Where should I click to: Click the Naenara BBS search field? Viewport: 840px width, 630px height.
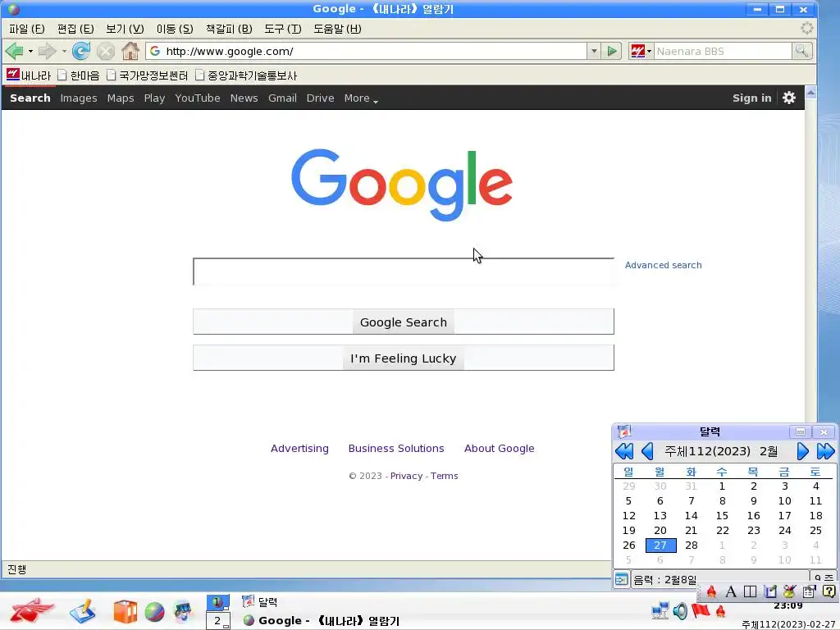click(723, 52)
